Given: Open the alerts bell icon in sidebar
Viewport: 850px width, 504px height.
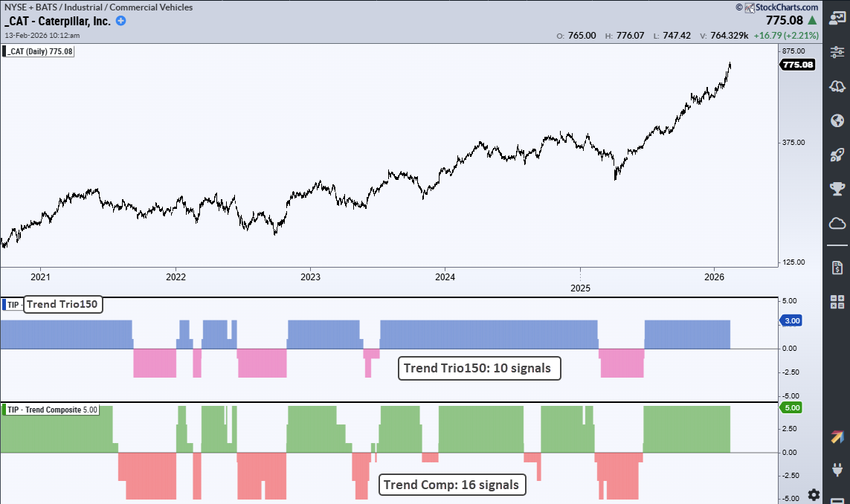Looking at the screenshot, I should click(837, 86).
